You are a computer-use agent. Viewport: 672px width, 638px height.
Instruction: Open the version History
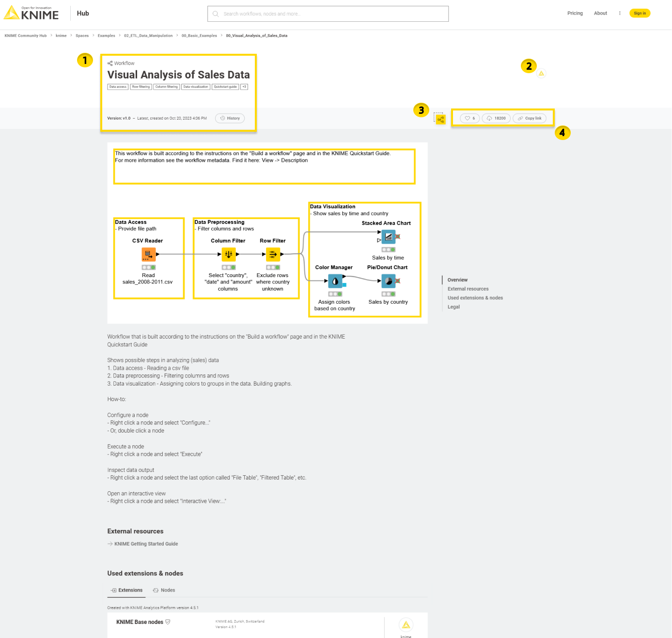click(230, 118)
